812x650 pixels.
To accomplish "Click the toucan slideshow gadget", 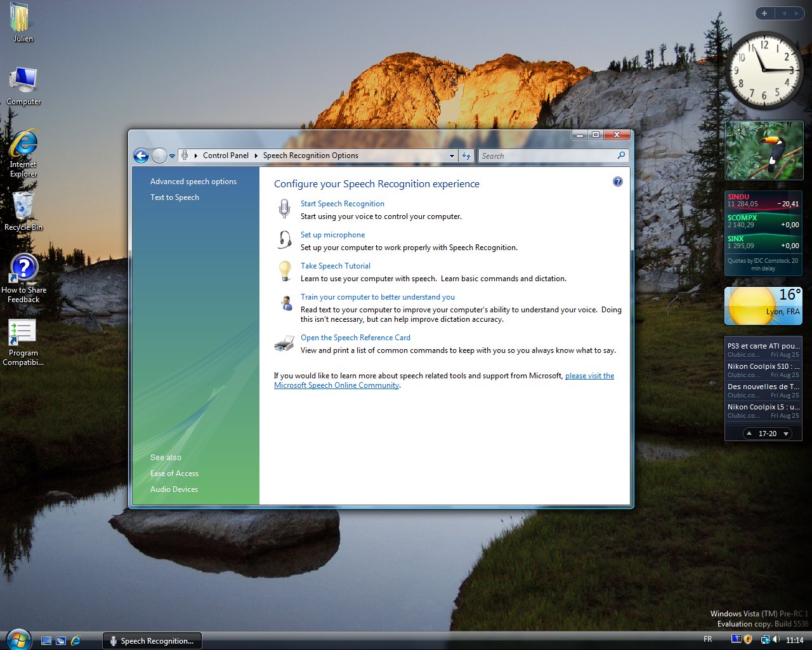I will click(x=764, y=150).
